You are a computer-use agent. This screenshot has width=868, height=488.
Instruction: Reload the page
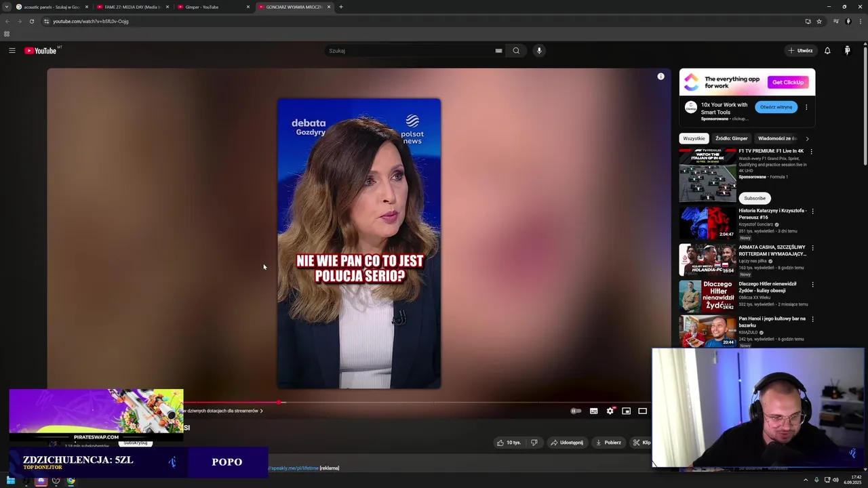click(31, 21)
